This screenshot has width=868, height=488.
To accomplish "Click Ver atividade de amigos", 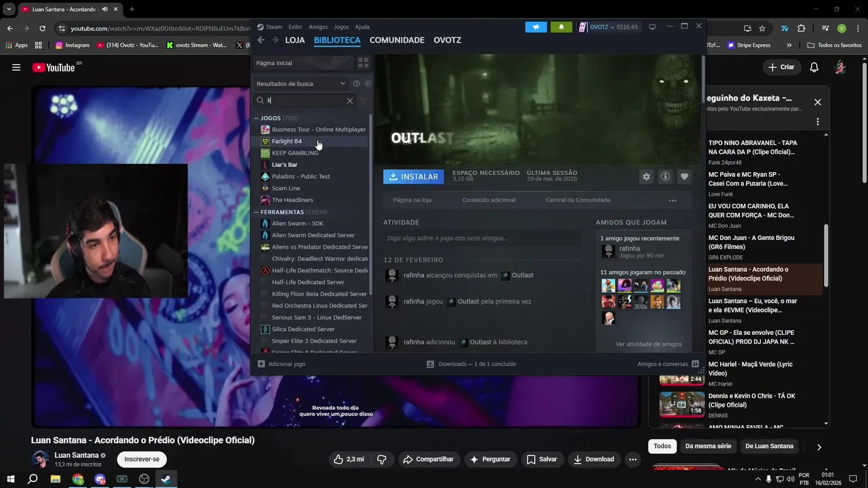I will [648, 344].
